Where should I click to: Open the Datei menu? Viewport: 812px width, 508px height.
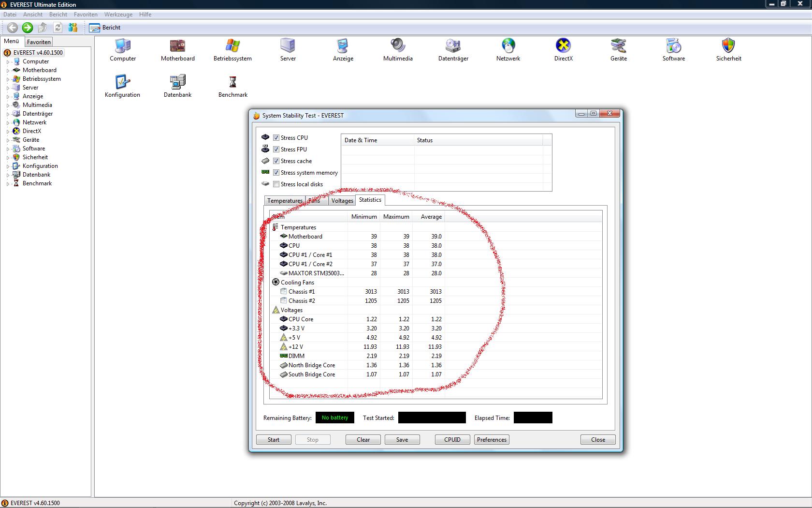click(x=10, y=15)
